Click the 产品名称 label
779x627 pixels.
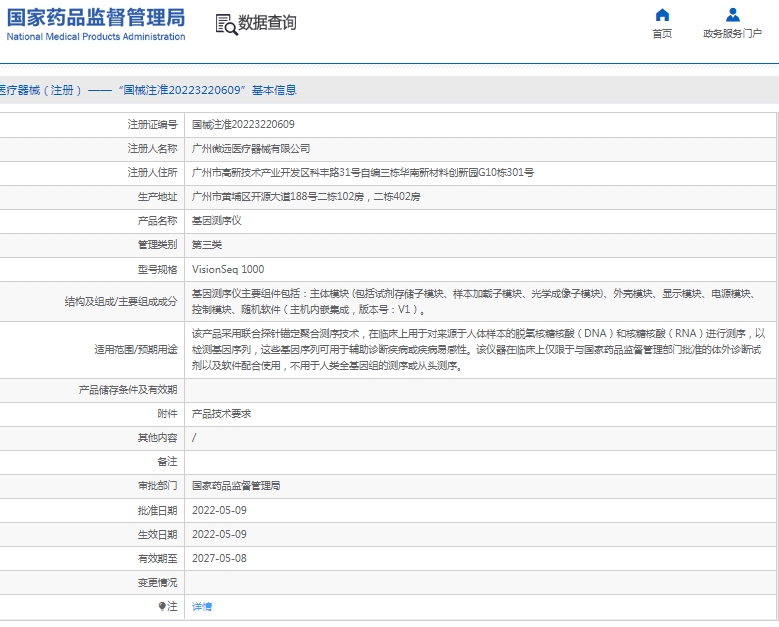click(157, 221)
